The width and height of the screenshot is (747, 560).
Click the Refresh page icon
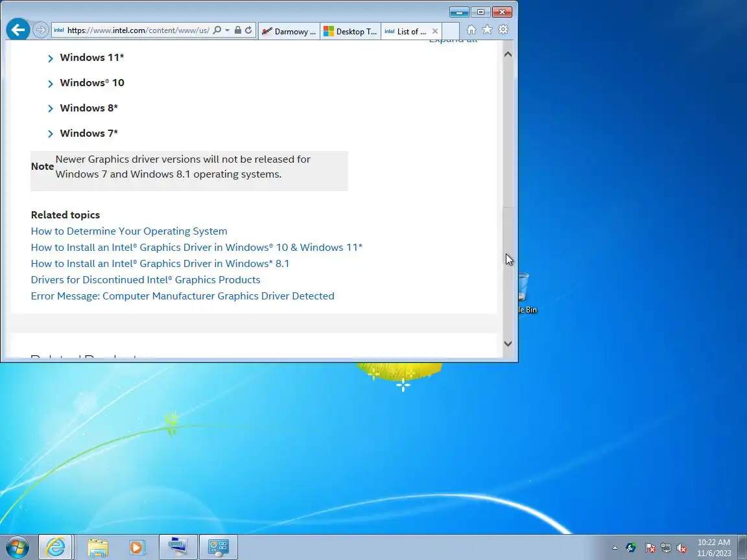pos(248,30)
